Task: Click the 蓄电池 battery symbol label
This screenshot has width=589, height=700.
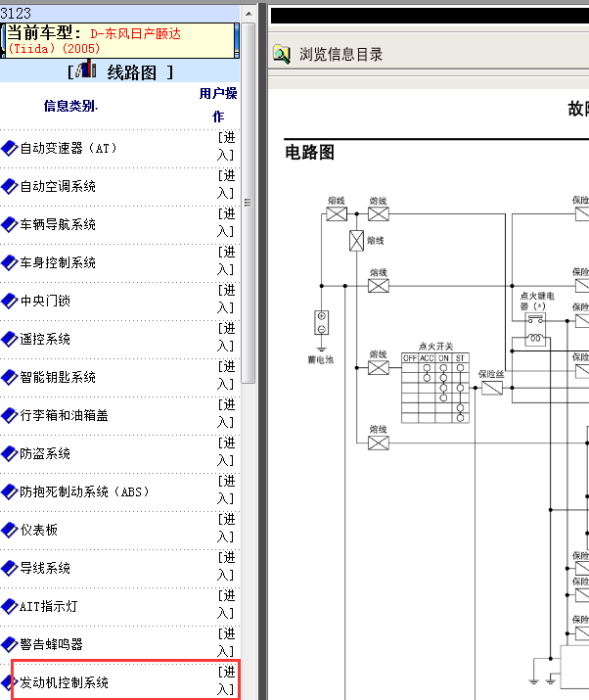Action: click(x=321, y=360)
